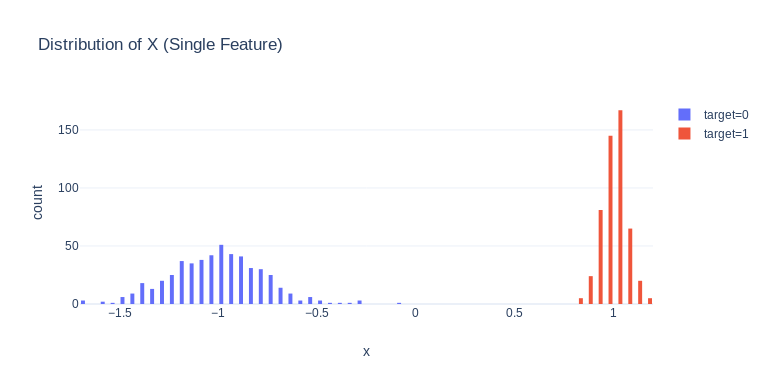Toggle the target=1 legend label

[726, 134]
